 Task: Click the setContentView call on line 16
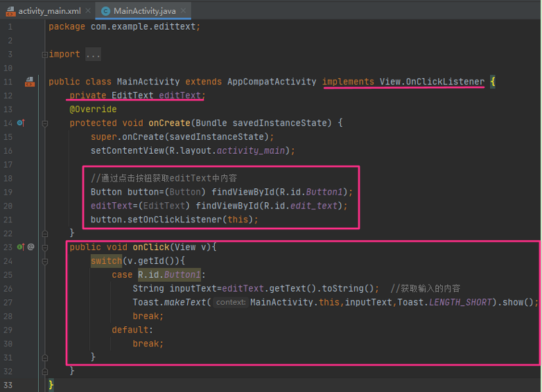point(193,150)
